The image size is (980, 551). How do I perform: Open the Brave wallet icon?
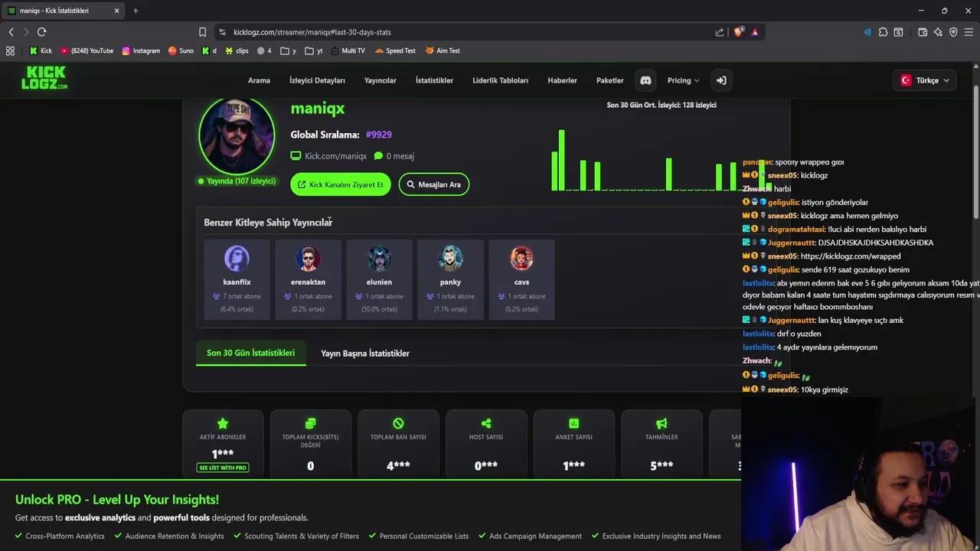coord(923,32)
